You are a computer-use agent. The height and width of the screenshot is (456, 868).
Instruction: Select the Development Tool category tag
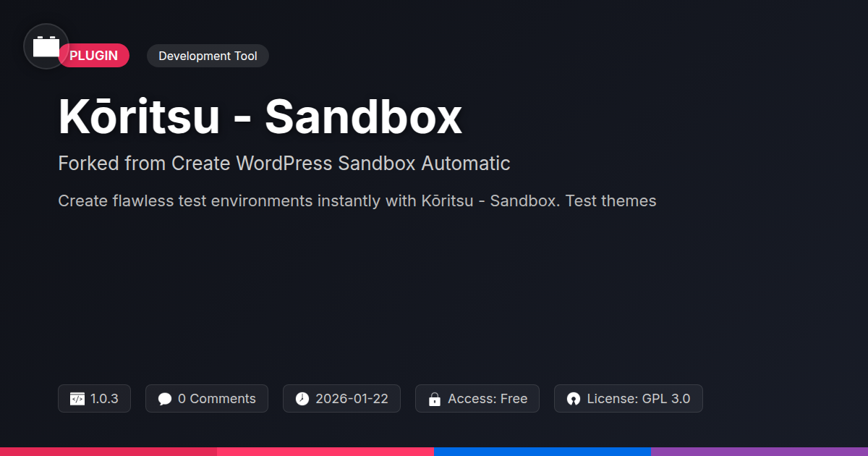click(208, 56)
